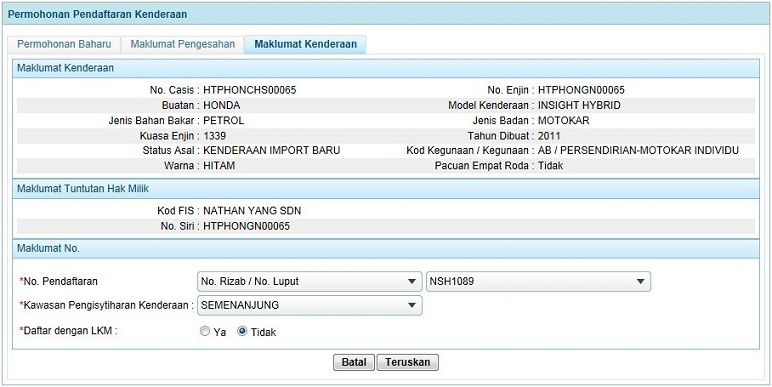The image size is (772, 387).
Task: Select Tidak for Daftar dengan LKM
Action: 242,332
